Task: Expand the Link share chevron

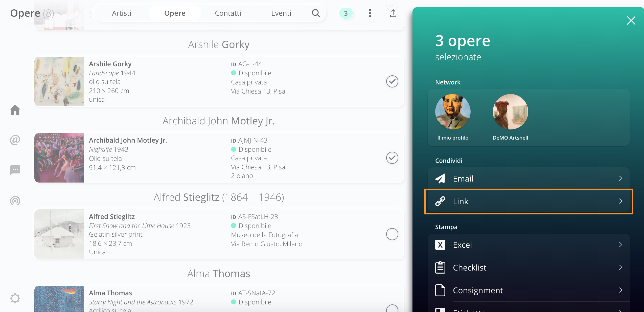Action: pyautogui.click(x=621, y=201)
